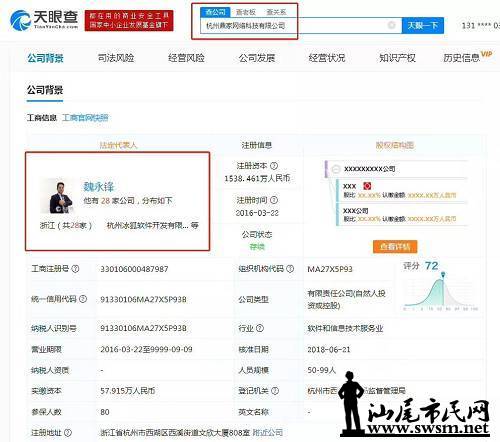The image size is (500, 442).
Task: Open the 附近公司 link
Action: 268,433
